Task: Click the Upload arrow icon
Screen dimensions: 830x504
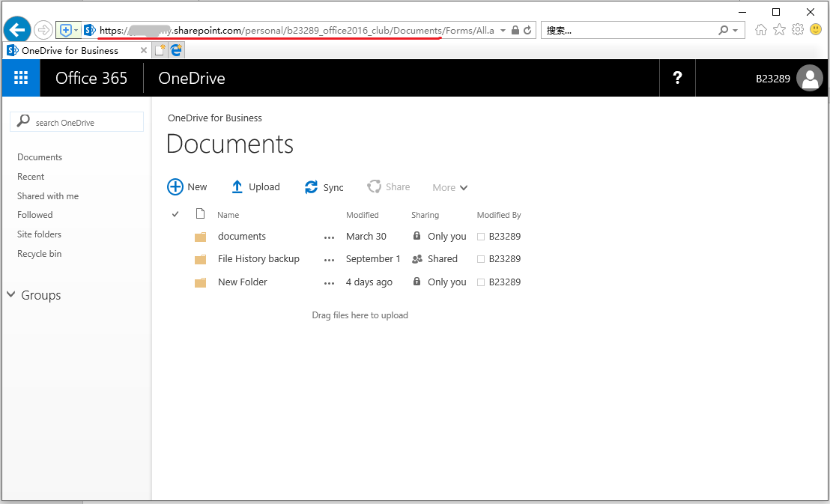Action: (237, 187)
